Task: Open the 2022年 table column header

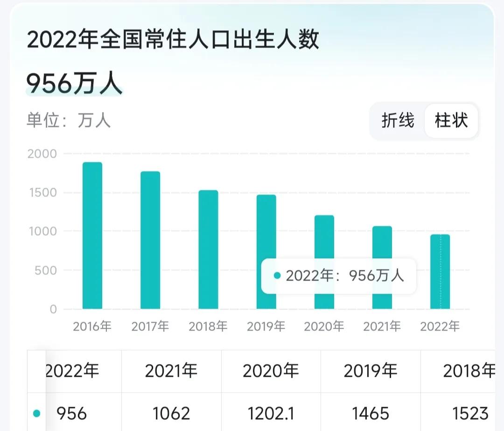Action: [x=73, y=371]
